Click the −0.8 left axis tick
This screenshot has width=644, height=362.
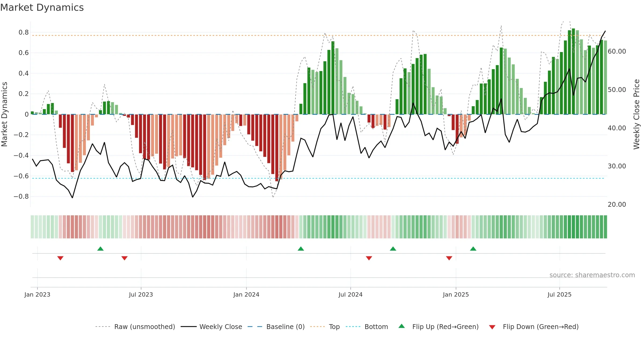(x=21, y=197)
